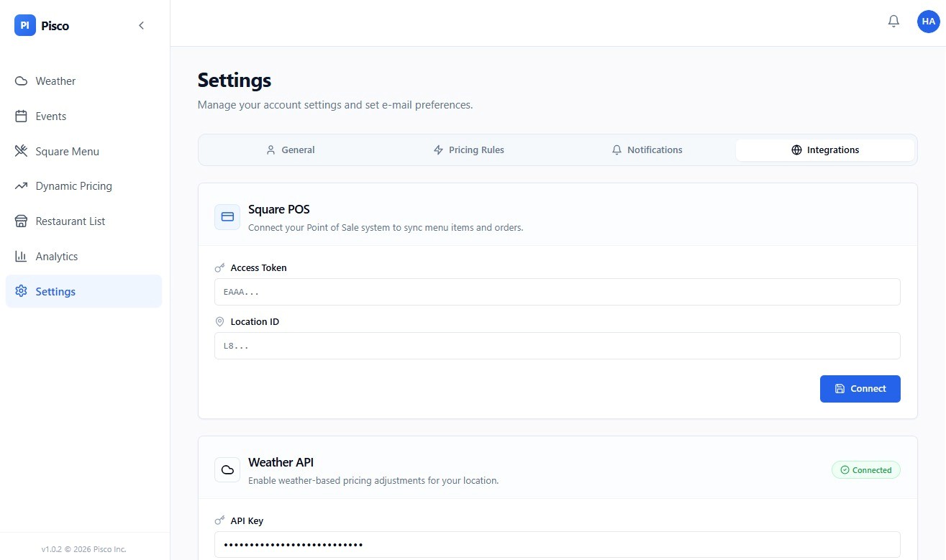The image size is (946, 560).
Task: Select Settings in the sidebar
Action: [x=55, y=292]
